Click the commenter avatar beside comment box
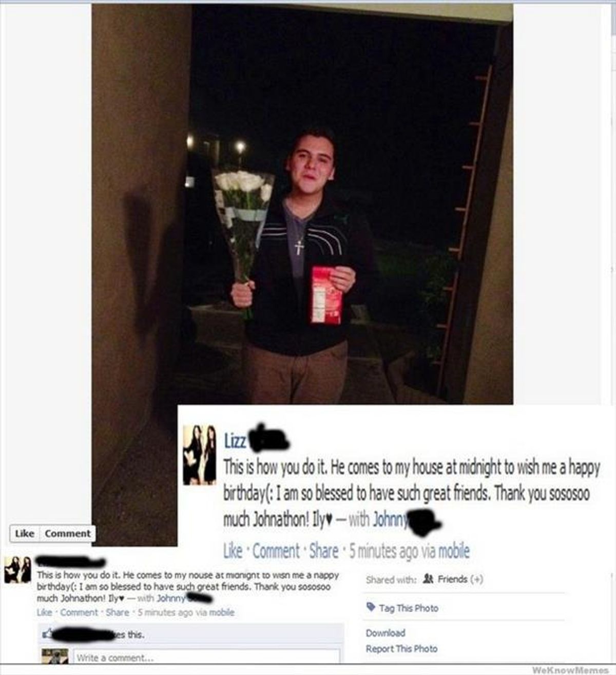The height and width of the screenshot is (675, 616). pos(54,656)
